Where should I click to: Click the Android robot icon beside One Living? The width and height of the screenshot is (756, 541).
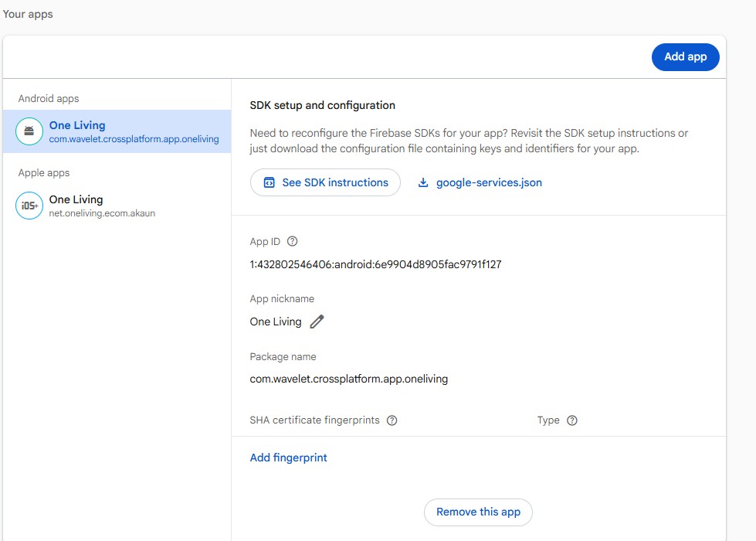29,131
